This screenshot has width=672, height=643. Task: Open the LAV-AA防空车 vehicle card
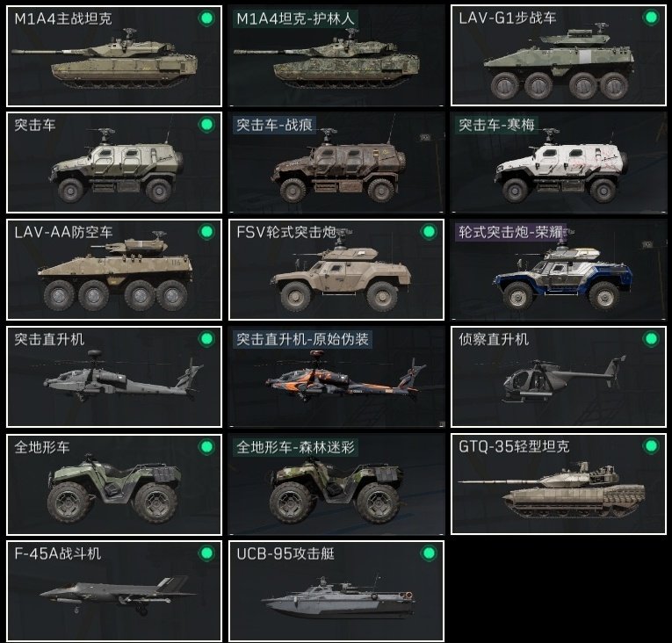(x=114, y=270)
